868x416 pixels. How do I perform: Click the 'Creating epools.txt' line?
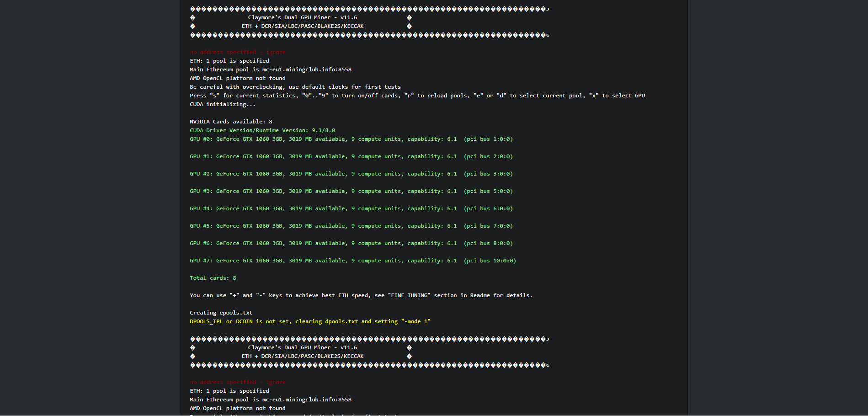point(221,313)
